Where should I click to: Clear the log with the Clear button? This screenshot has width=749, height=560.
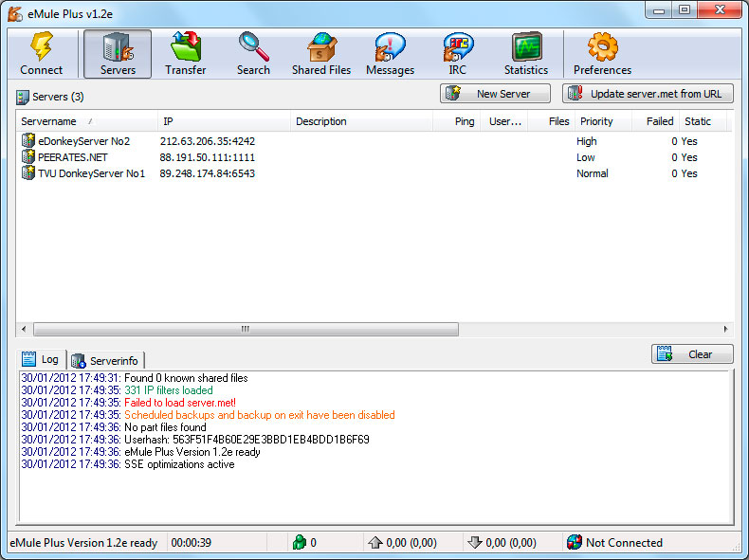(692, 354)
